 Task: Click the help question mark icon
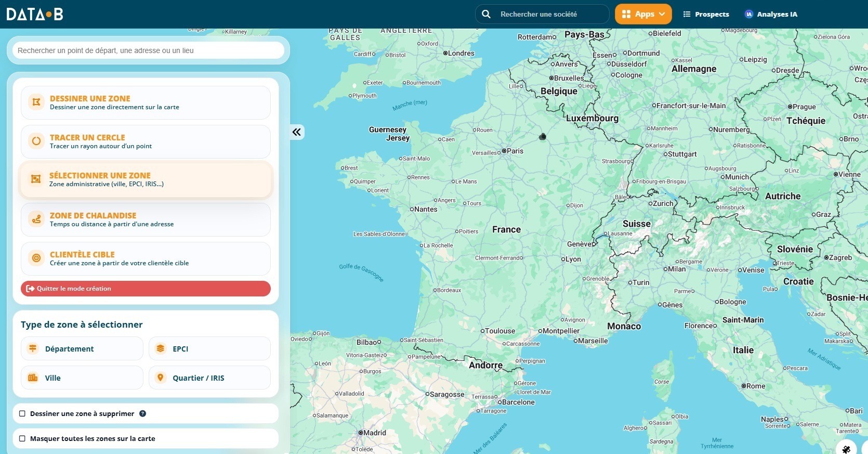click(x=142, y=413)
